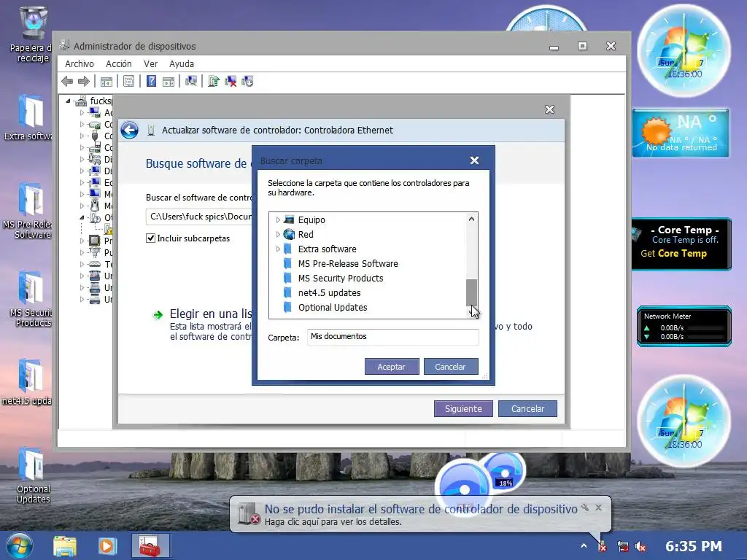Open Windows Explorer from the taskbar
The height and width of the screenshot is (560, 747).
[x=65, y=546]
